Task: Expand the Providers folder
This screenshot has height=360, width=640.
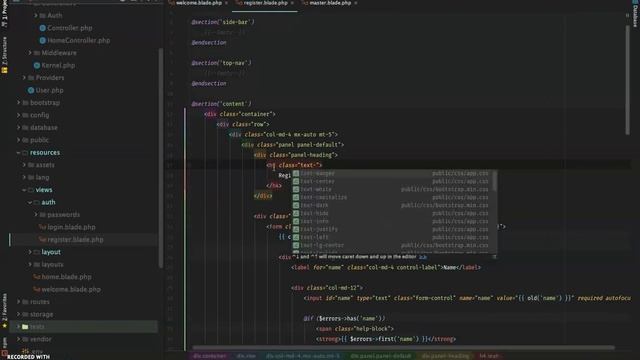Action: click(24, 78)
